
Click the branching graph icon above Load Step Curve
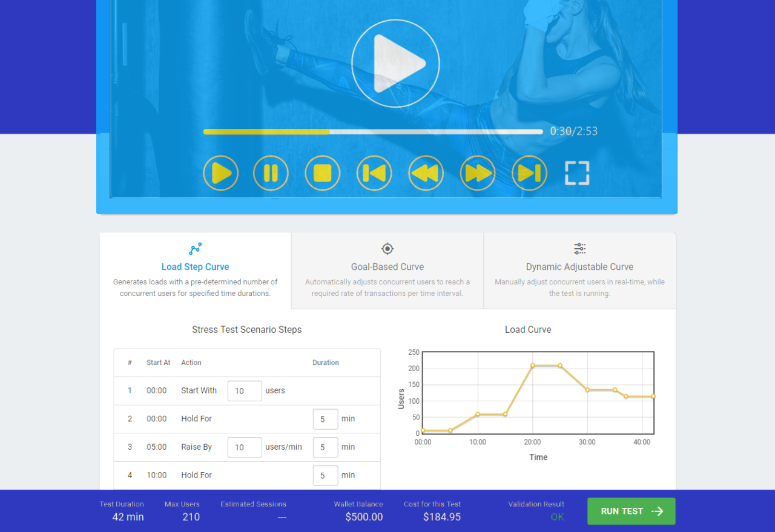click(195, 249)
